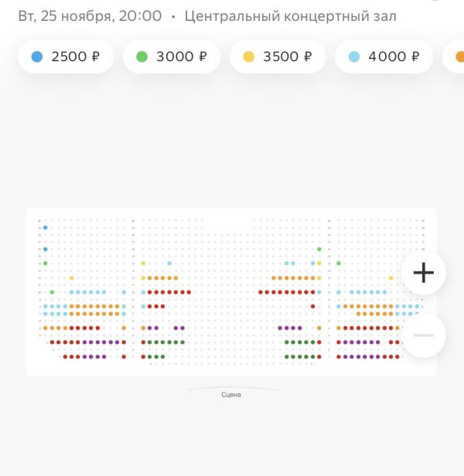
Task: Click the blue dot in 2500 ₽ chip
Action: (37, 56)
